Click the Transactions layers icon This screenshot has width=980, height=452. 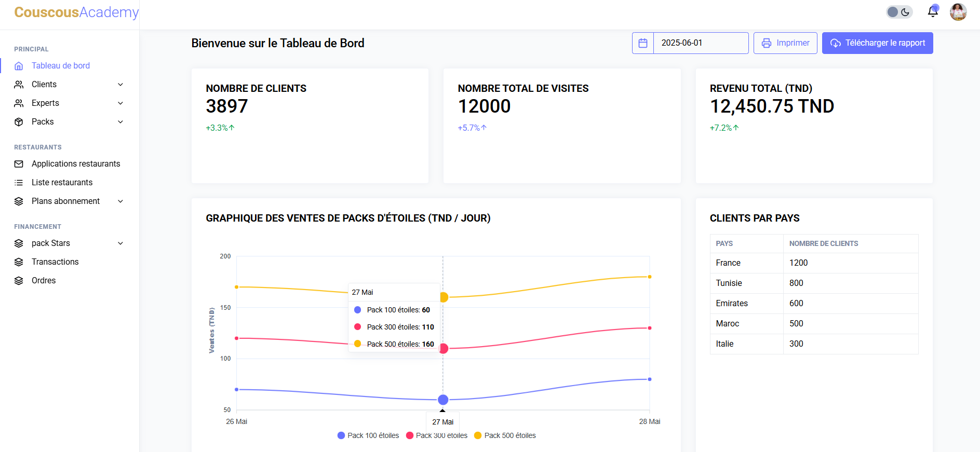pos(19,262)
